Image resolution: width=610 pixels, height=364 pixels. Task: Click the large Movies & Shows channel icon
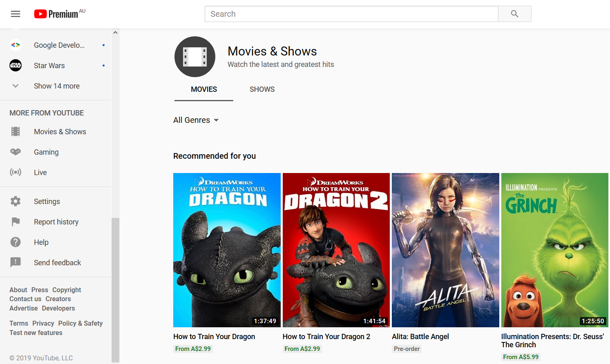click(195, 57)
